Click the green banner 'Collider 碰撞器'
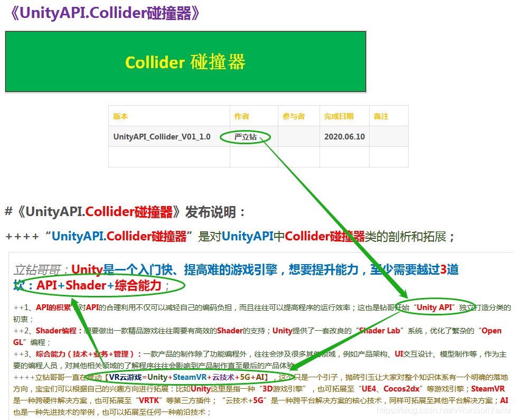This screenshot has height=420, width=516. (x=185, y=62)
